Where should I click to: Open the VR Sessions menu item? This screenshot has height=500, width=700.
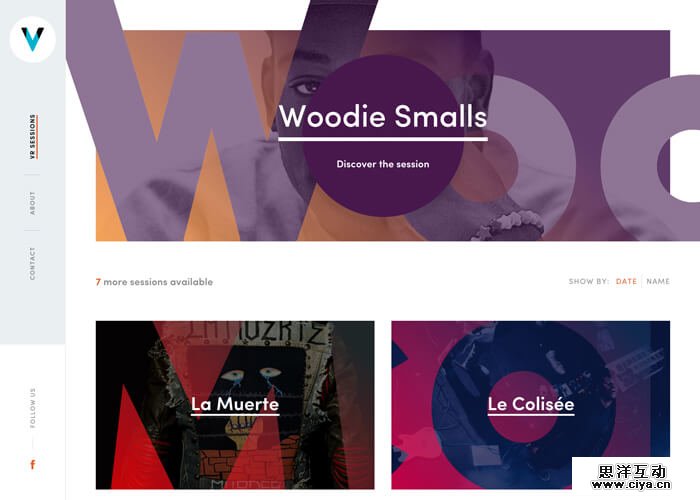(33, 137)
